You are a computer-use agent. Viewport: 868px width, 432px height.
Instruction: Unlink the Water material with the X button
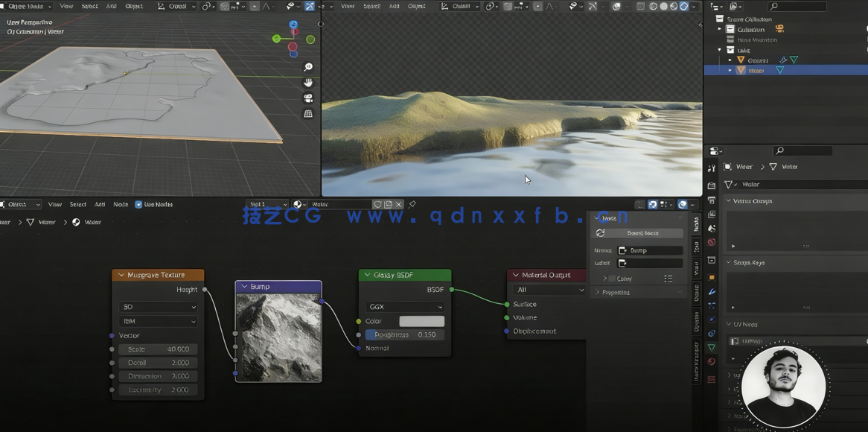[398, 203]
